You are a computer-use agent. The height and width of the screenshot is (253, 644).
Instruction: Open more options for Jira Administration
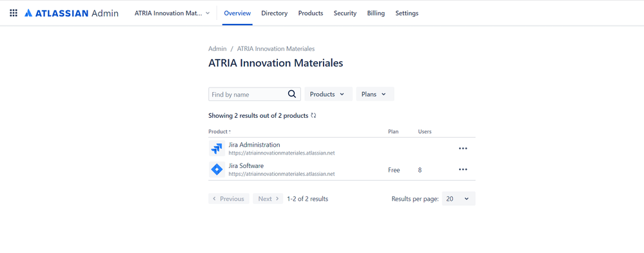click(463, 149)
